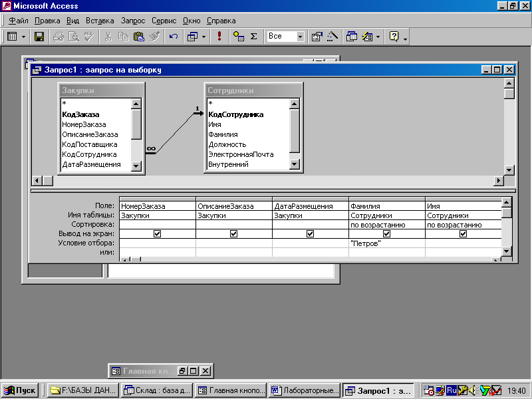This screenshot has height=399, width=532.
Task: Click the Properties icon in the toolbar
Action: click(x=317, y=37)
